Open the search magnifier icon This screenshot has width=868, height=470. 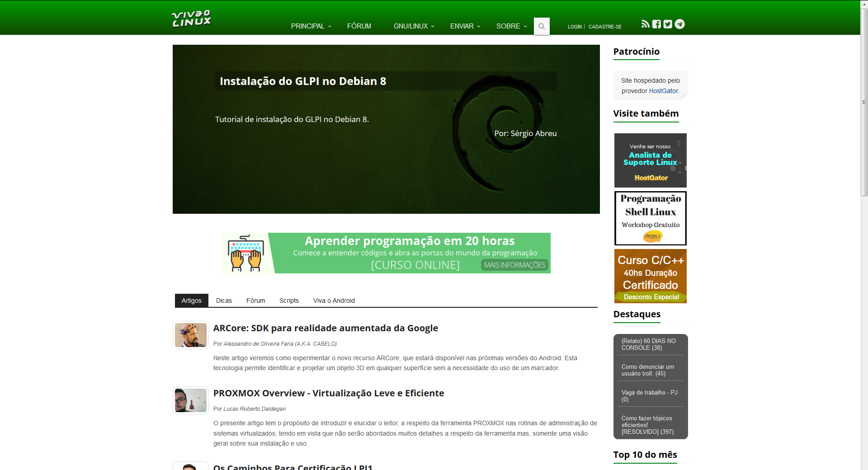tap(541, 26)
